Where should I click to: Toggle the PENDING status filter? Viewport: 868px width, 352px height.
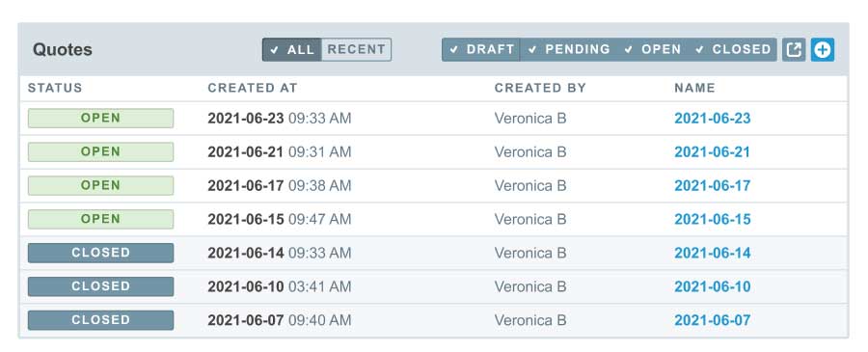coord(568,50)
